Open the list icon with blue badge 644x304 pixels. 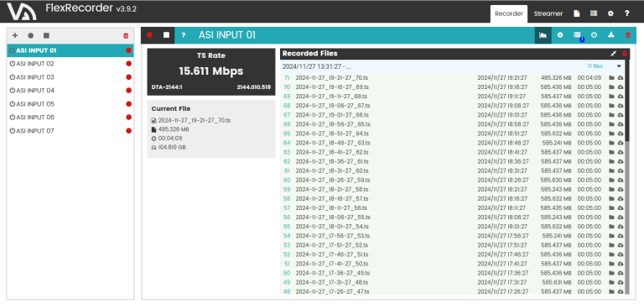[577, 35]
